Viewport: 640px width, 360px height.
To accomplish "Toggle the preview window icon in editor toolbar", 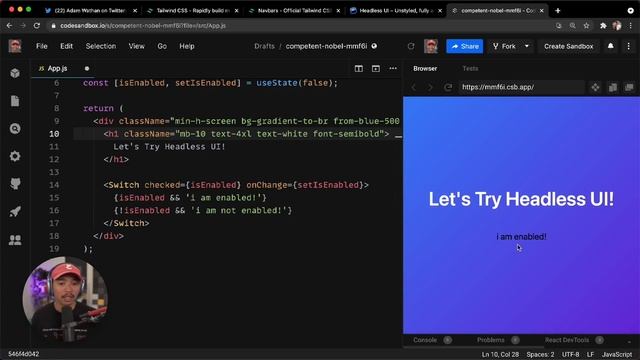I will (376, 69).
